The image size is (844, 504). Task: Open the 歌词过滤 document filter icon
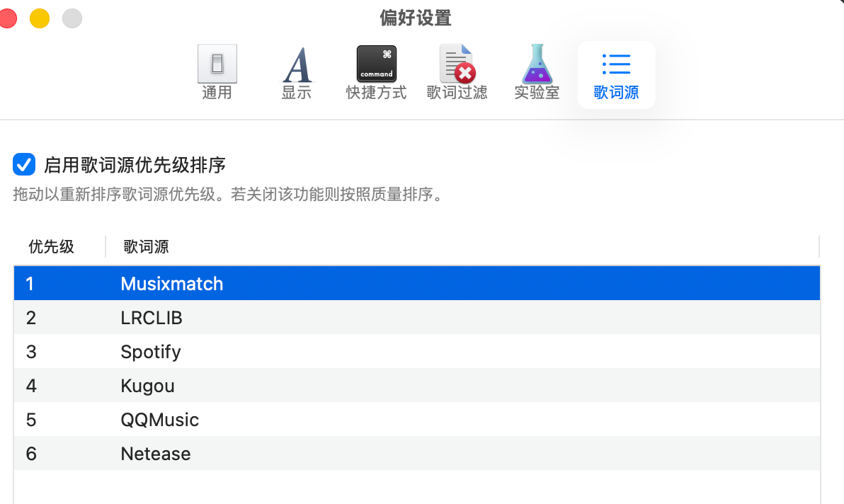[x=457, y=64]
